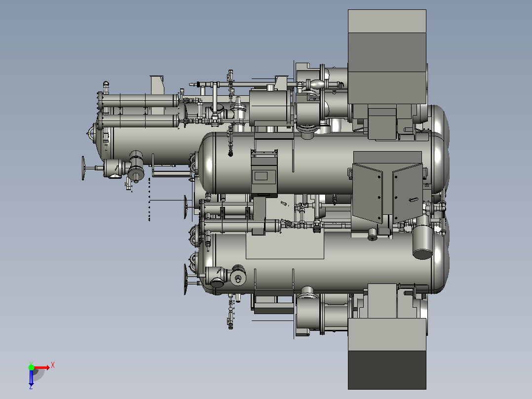
Task: Select the dark motor enclosure at the bottom right
Action: point(387,354)
